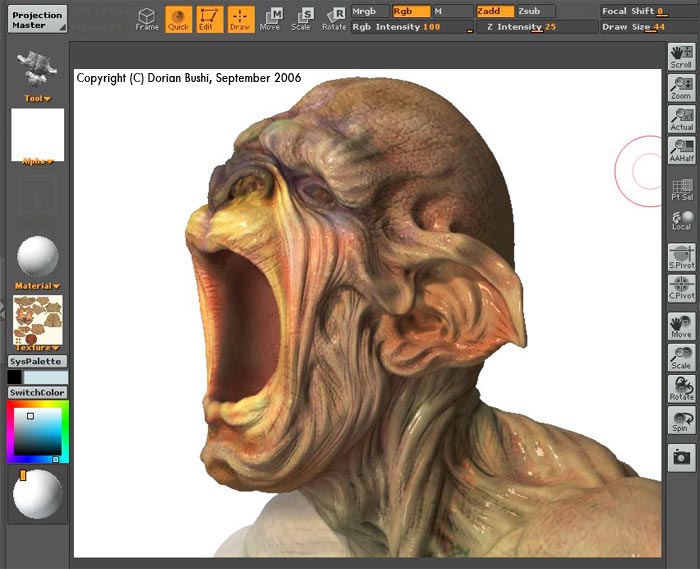Open the white Alpha thumbnail
This screenshot has width=700, height=569.
[x=38, y=134]
